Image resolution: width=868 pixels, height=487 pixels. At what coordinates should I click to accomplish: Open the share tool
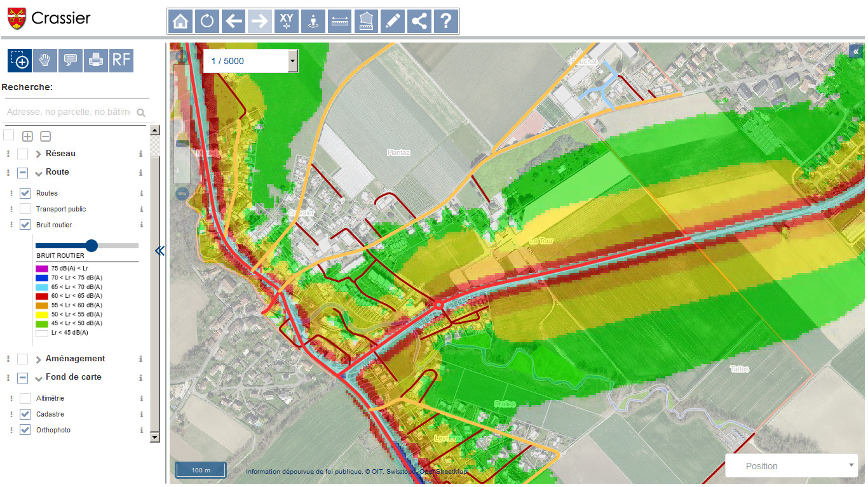click(419, 21)
